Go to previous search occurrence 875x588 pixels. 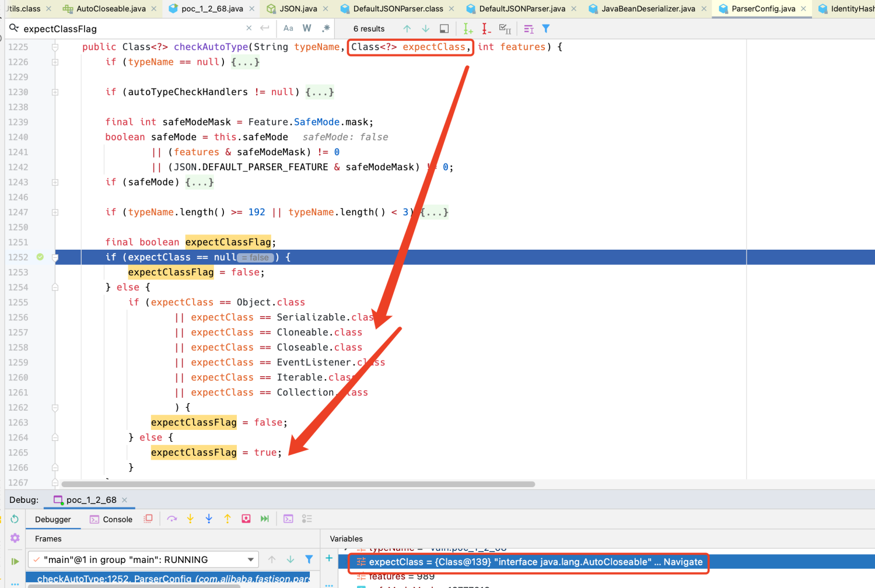click(x=407, y=29)
